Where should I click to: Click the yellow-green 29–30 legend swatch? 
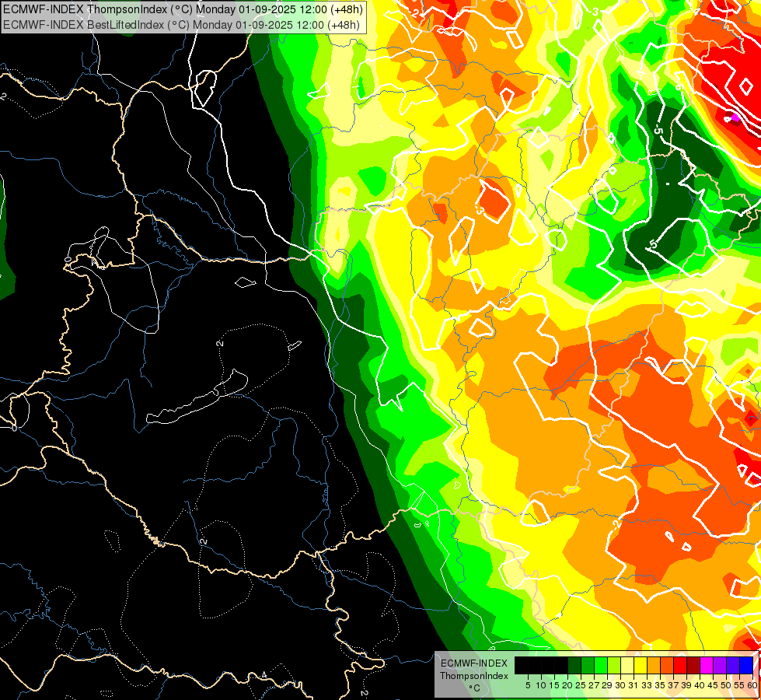point(614,665)
